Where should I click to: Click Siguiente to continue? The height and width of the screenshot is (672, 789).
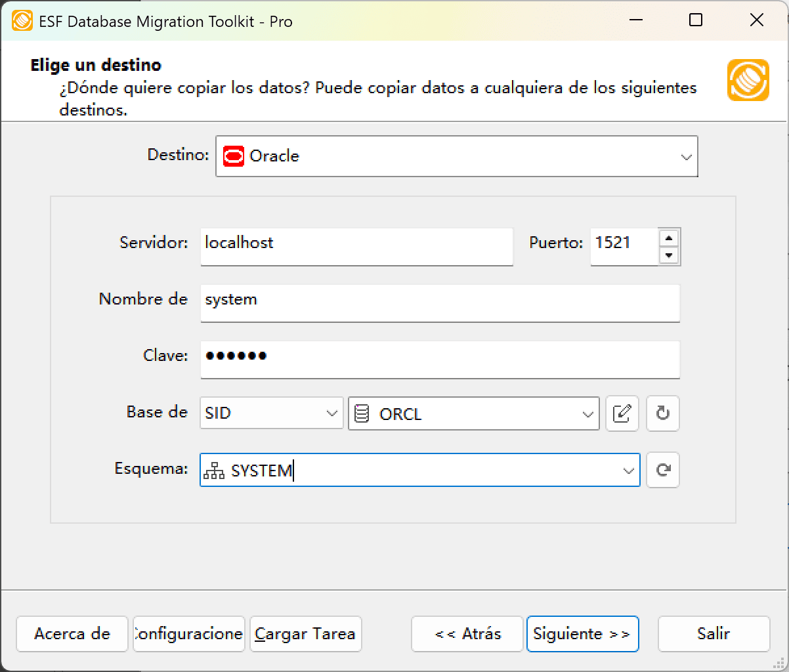click(582, 634)
